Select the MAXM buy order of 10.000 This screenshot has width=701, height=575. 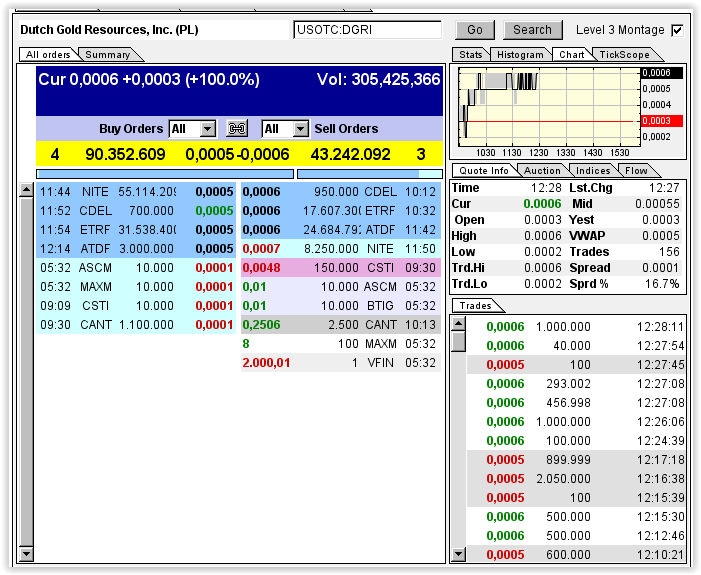tap(136, 287)
